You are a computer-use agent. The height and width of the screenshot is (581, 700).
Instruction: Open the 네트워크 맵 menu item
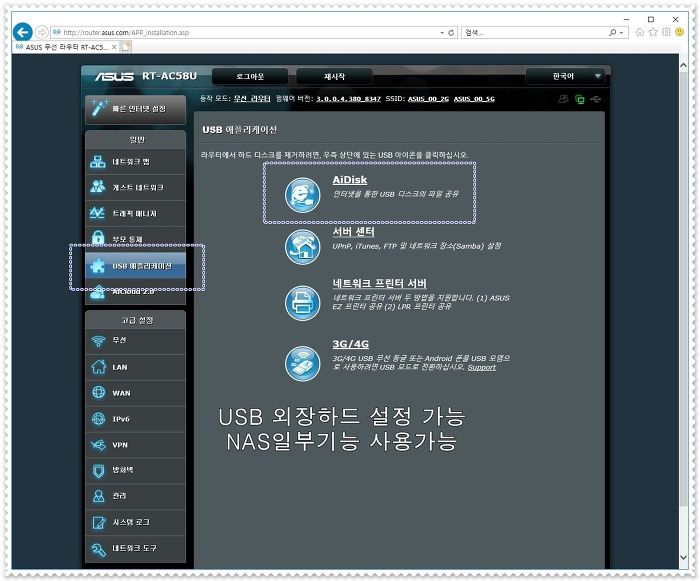[x=135, y=162]
